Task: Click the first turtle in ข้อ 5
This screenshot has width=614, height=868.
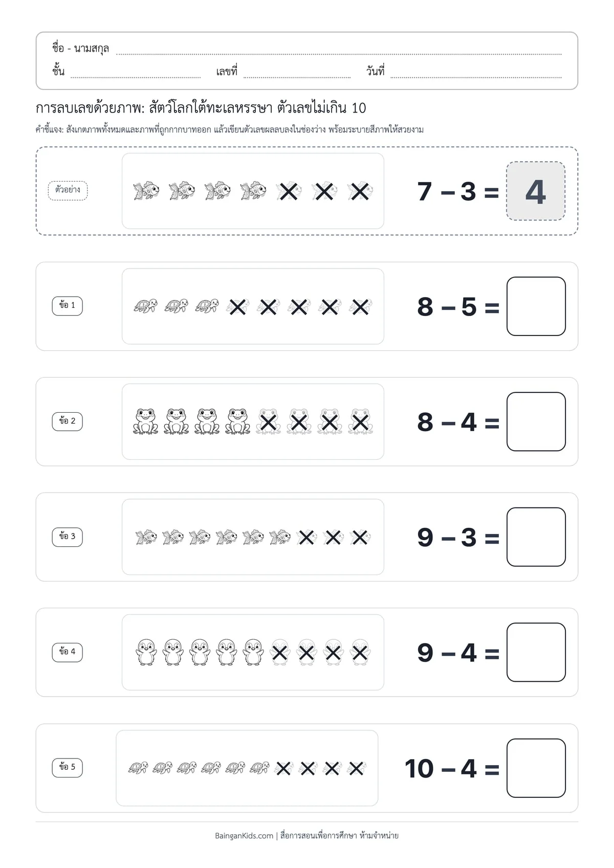Action: (x=138, y=768)
